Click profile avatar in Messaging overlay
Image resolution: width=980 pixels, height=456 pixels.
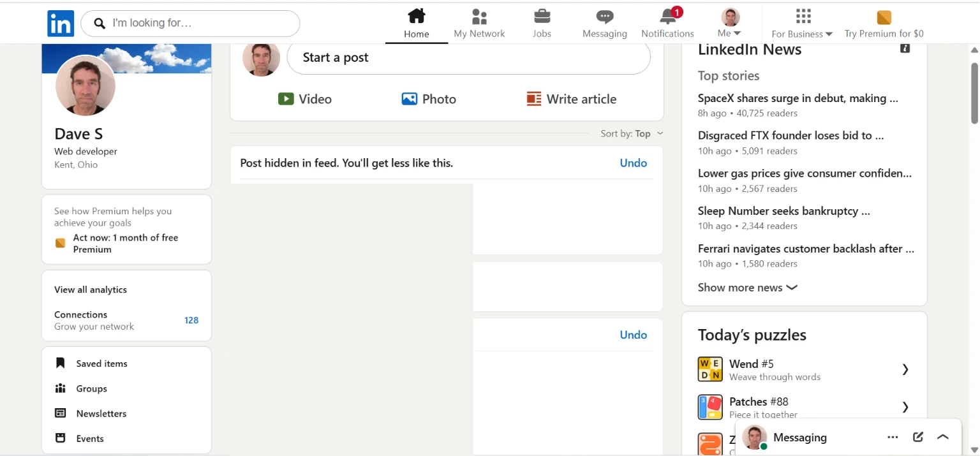click(754, 438)
